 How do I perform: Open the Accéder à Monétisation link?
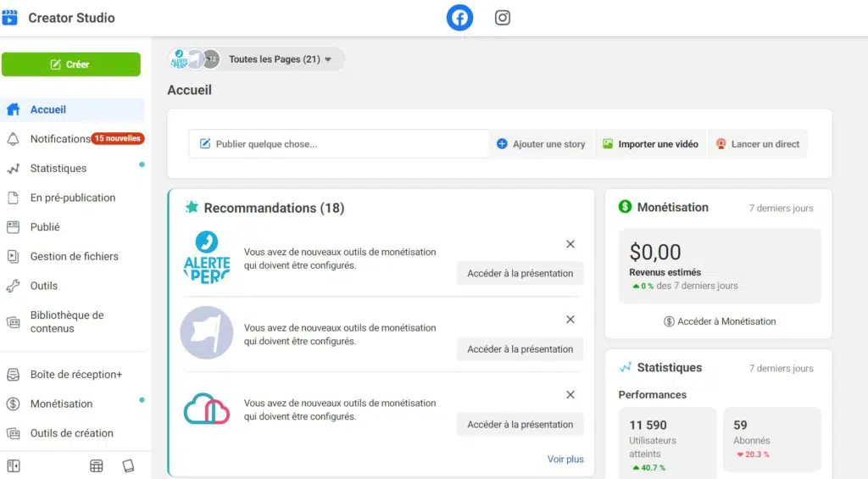point(719,321)
